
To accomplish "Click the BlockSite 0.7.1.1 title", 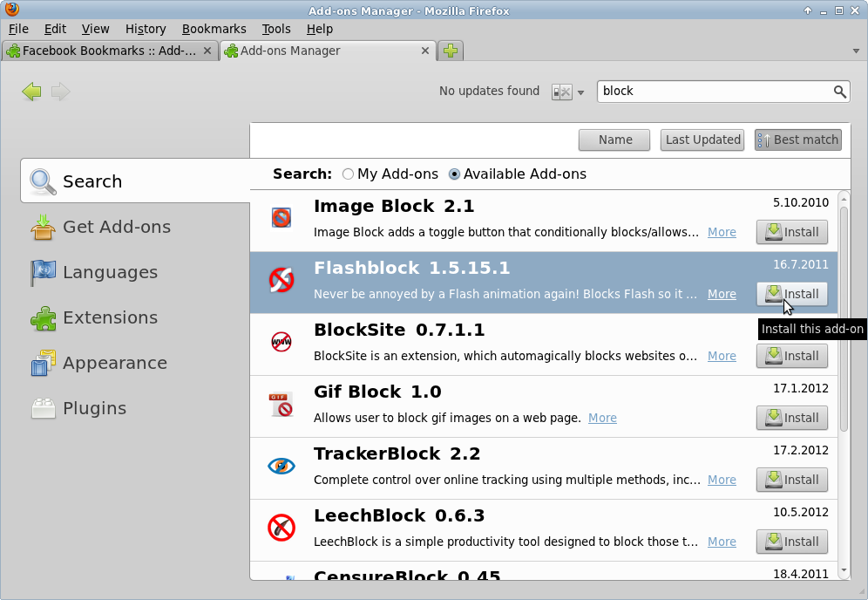I will pos(399,331).
